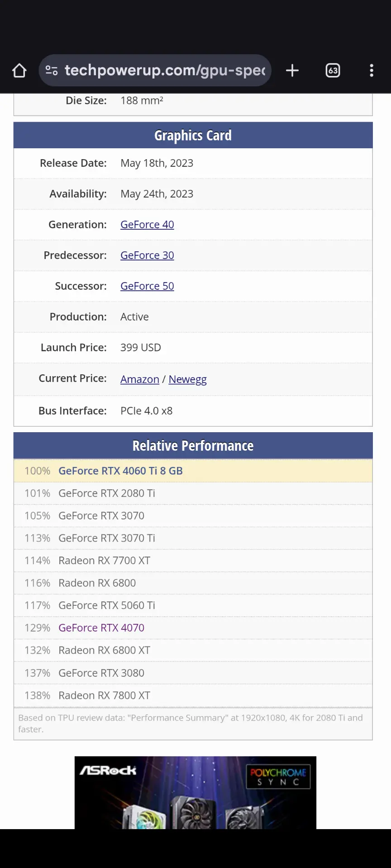Click the Successor label
The width and height of the screenshot is (391, 868).
(x=81, y=286)
